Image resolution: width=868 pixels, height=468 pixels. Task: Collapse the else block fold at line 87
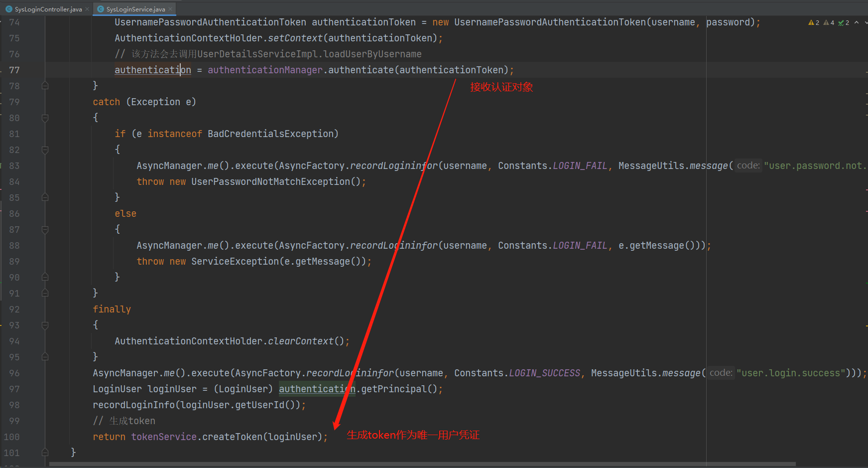click(45, 229)
